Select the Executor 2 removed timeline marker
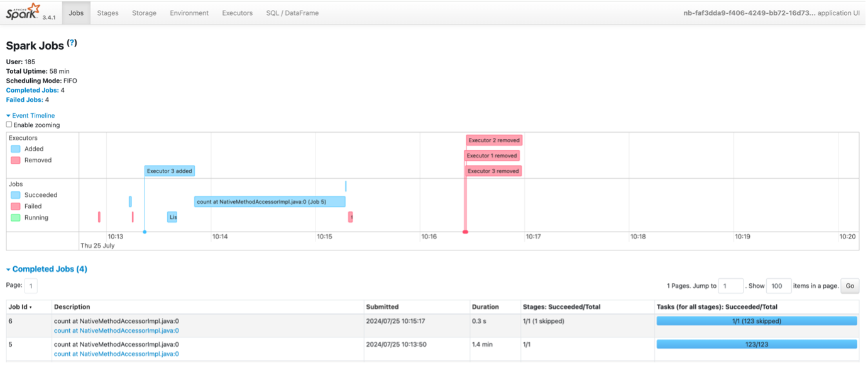The height and width of the screenshot is (365, 868). [x=494, y=140]
